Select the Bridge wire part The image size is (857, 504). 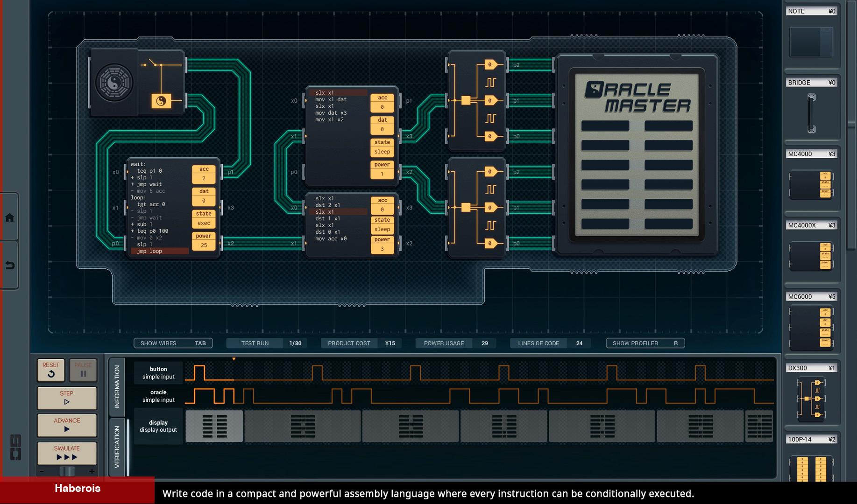[x=811, y=113]
